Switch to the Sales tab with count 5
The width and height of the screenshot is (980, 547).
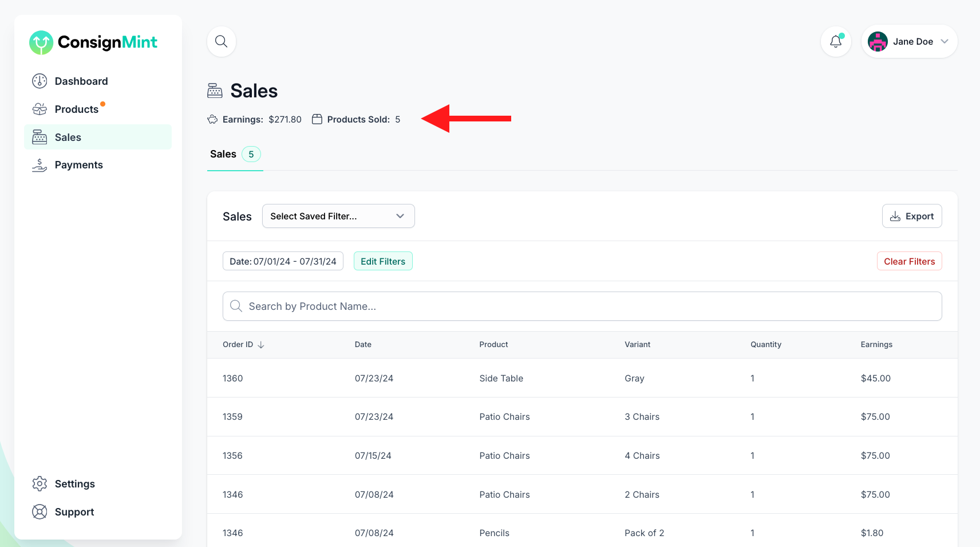235,154
